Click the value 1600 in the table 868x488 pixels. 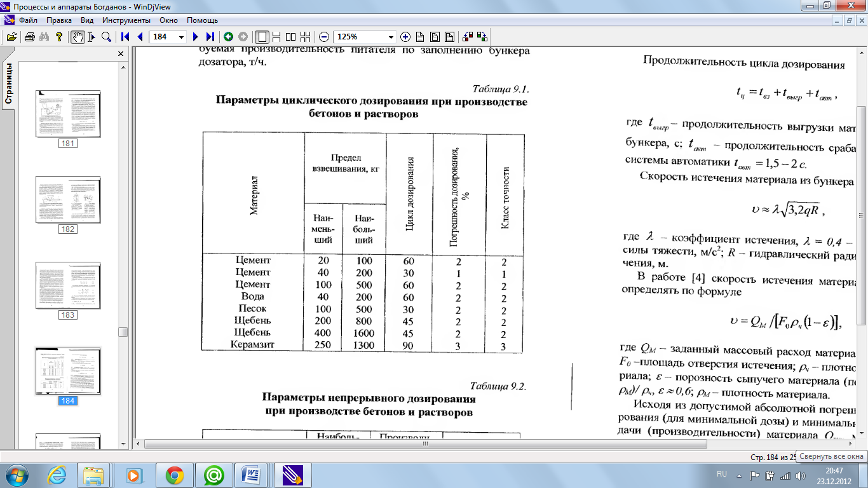(363, 333)
